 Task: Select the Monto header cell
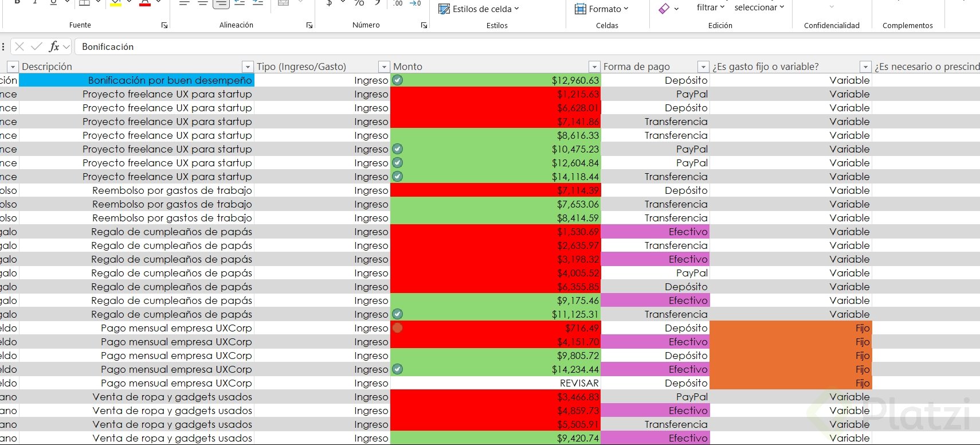click(496, 67)
